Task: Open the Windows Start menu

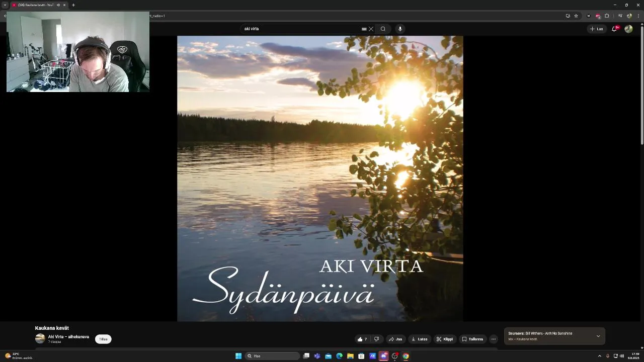Action: [x=238, y=356]
